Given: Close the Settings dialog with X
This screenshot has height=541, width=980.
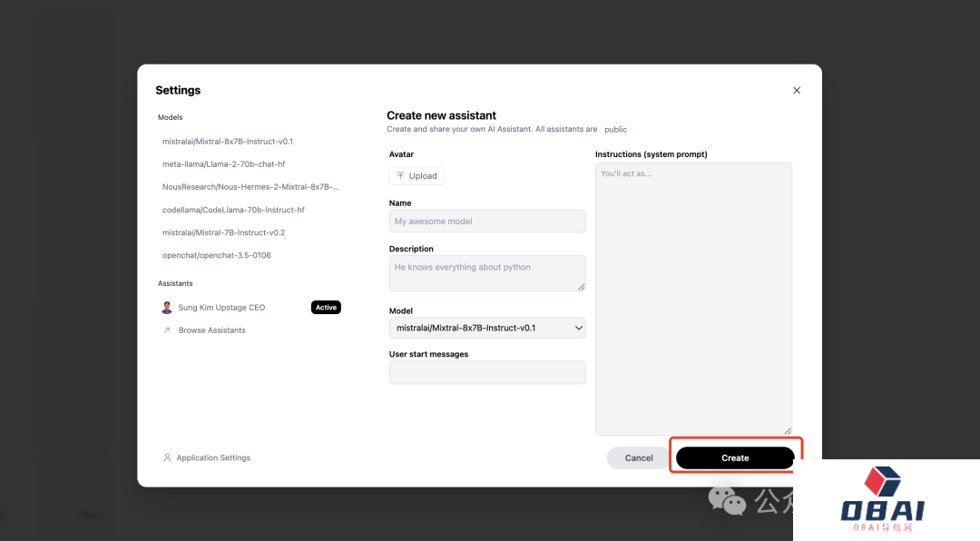Looking at the screenshot, I should [x=797, y=91].
